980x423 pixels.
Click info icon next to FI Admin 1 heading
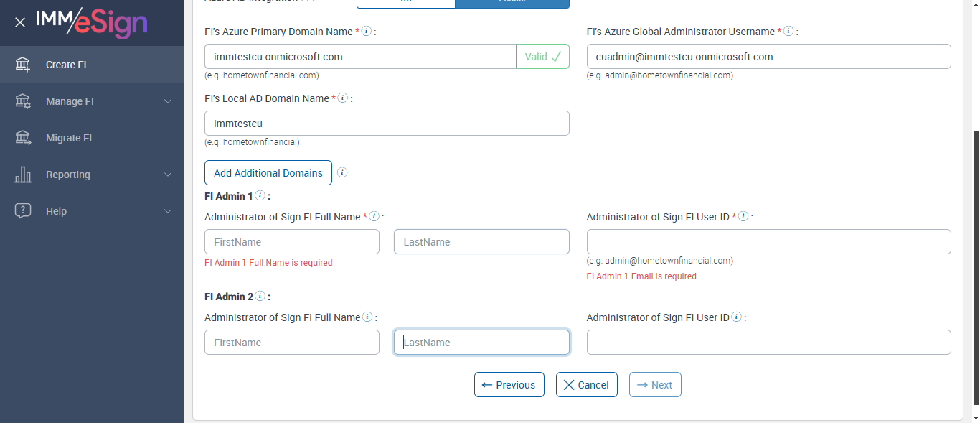tap(260, 195)
